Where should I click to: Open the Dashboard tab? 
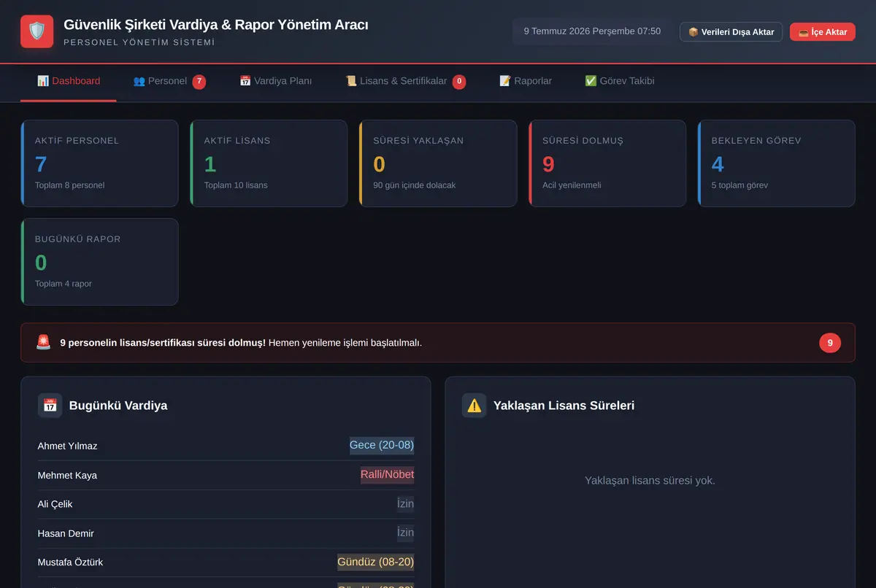69,82
